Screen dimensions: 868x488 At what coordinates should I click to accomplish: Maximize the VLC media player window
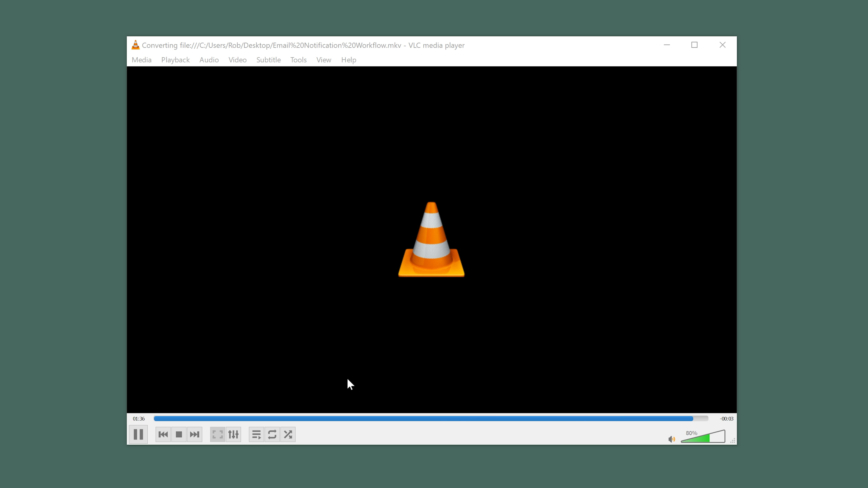694,45
